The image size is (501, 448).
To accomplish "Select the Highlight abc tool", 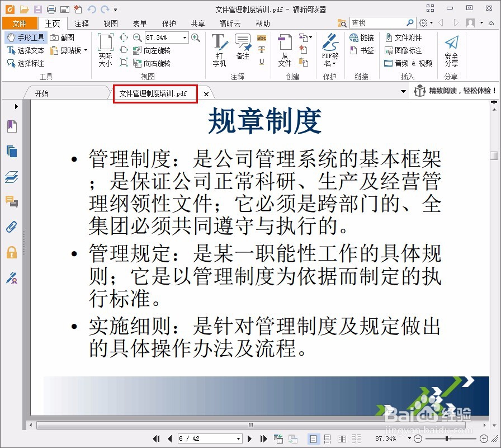I will 262,38.
